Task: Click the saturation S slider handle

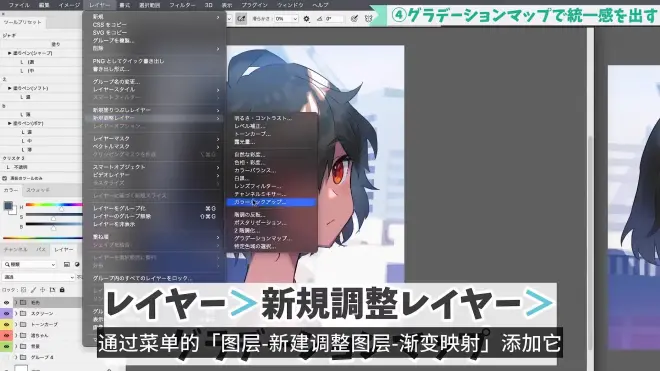Action: pos(53,219)
